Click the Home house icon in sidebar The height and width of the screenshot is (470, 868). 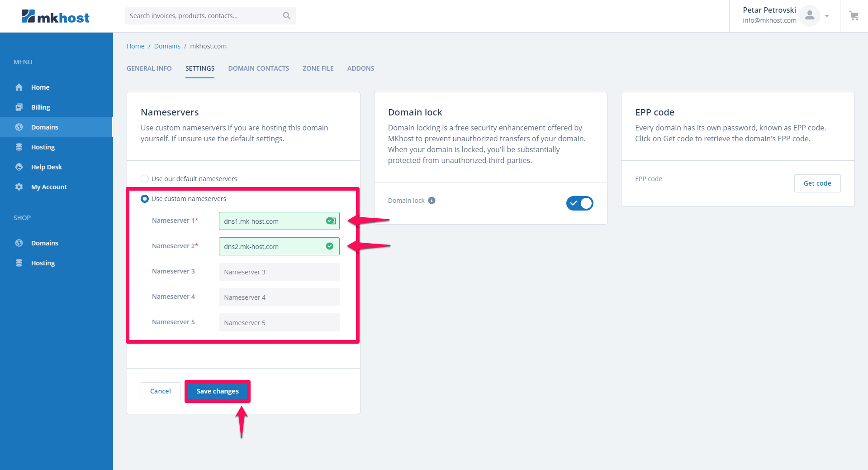coord(19,87)
